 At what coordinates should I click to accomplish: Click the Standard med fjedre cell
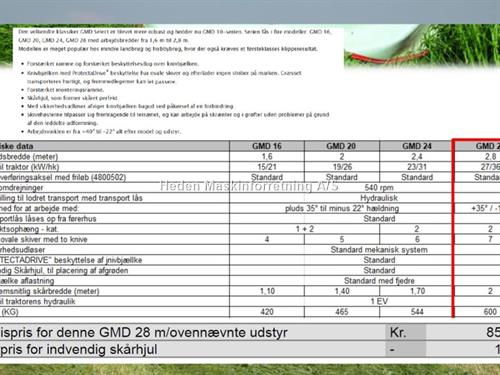[x=379, y=281]
